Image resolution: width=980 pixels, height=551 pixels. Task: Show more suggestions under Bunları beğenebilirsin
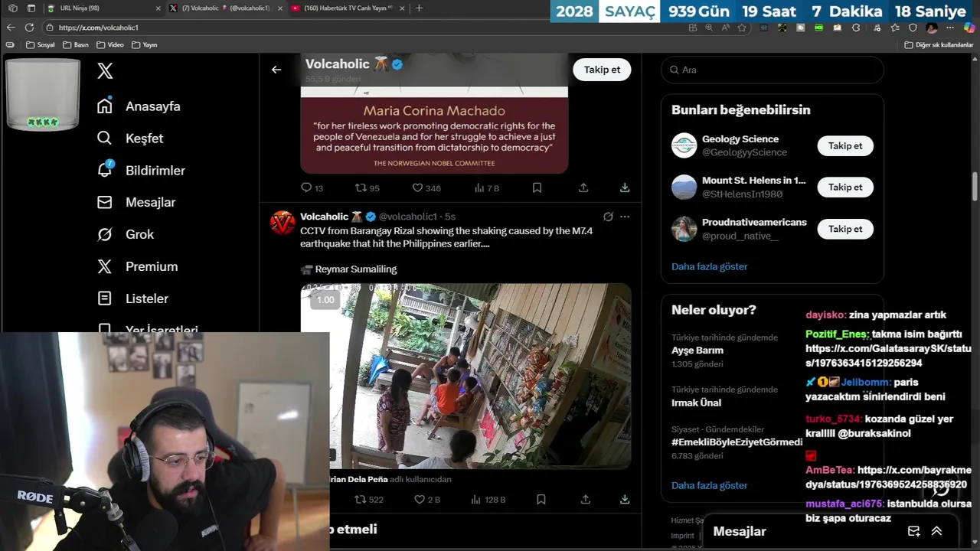709,266
